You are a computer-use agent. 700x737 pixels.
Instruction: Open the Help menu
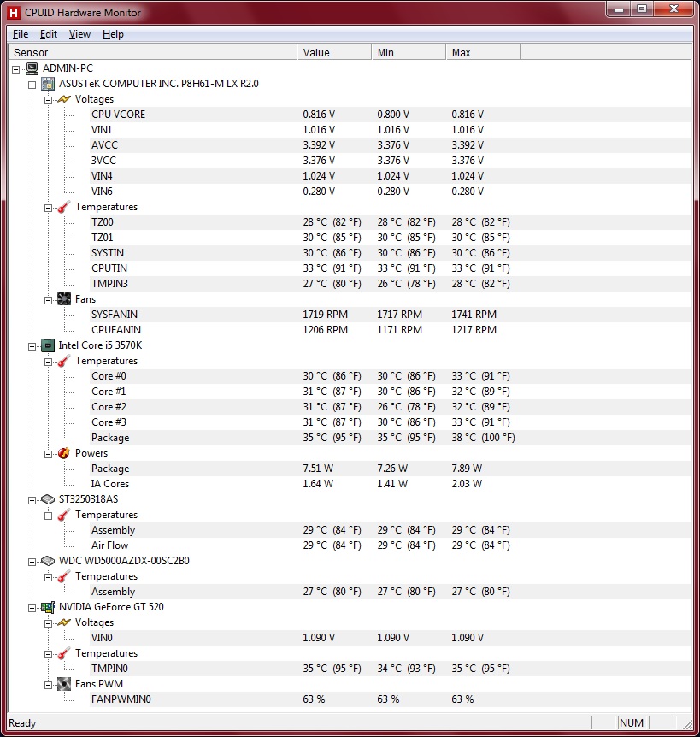[113, 34]
